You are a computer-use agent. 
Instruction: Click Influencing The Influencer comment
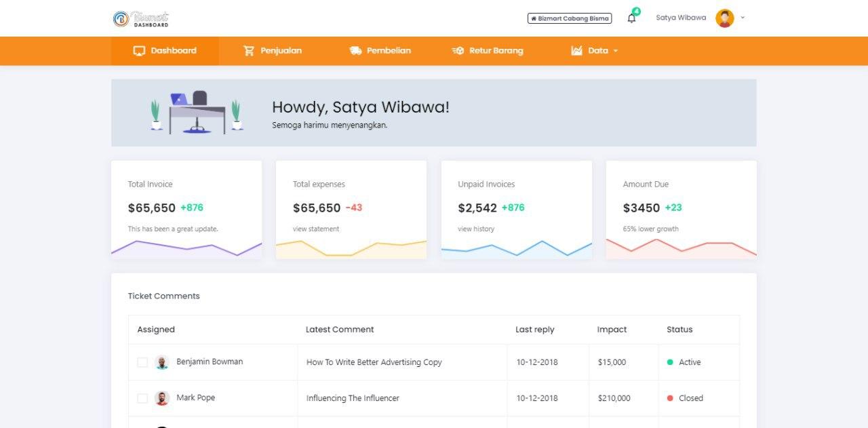pos(353,398)
